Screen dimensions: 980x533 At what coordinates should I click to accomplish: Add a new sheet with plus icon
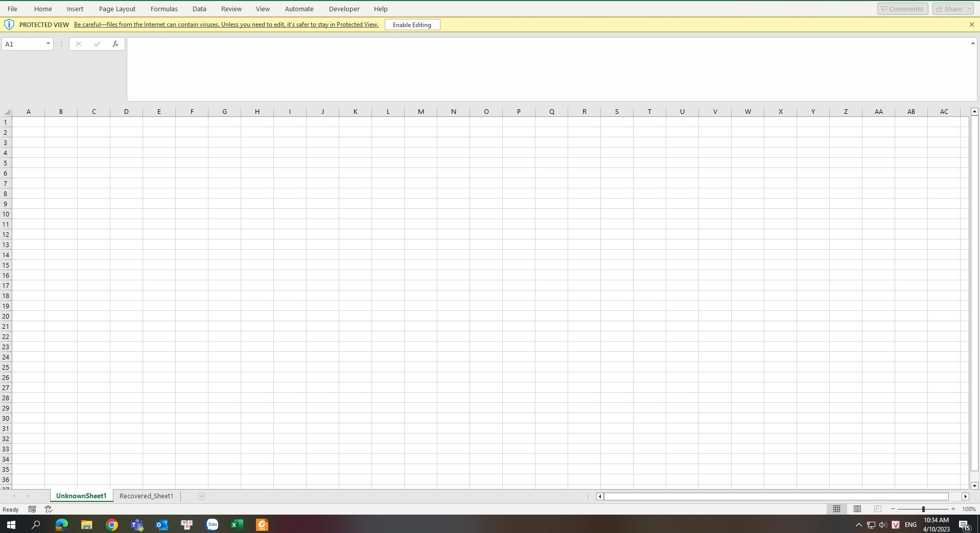click(x=201, y=496)
